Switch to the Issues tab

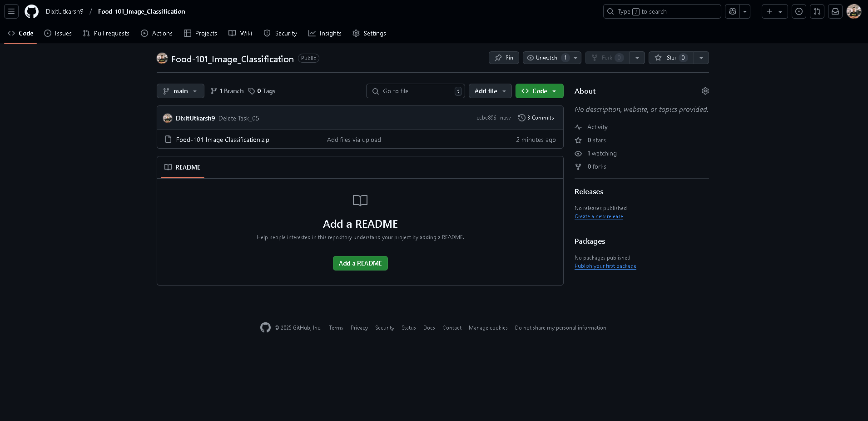point(58,33)
